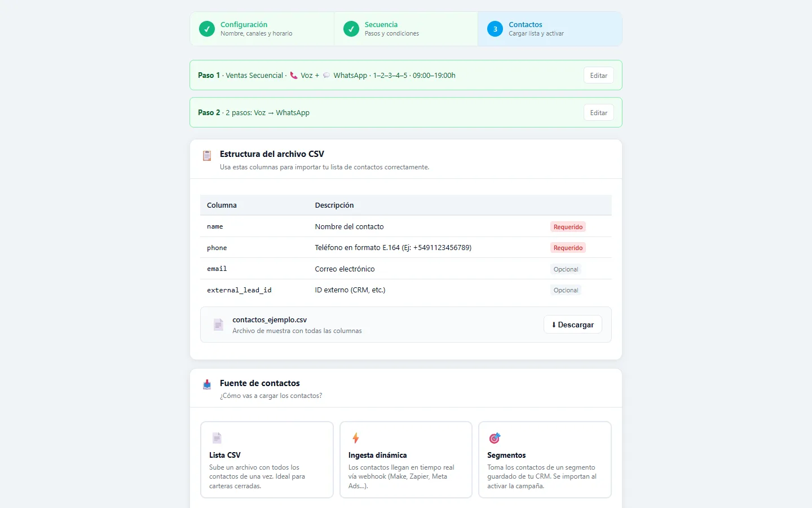Edit Paso 1 Ventas Secuencial settings
The width and height of the screenshot is (812, 508).
click(x=598, y=75)
